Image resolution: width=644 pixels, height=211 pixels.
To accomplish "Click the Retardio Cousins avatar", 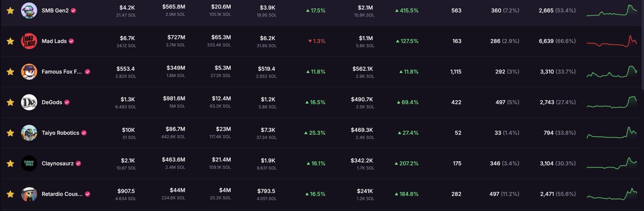I will 29,193.
